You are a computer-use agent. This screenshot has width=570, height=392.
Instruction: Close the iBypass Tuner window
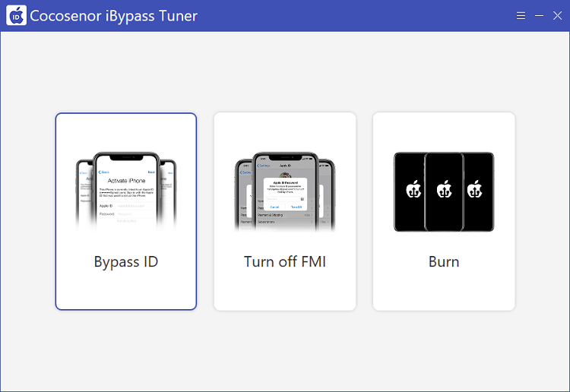click(557, 16)
